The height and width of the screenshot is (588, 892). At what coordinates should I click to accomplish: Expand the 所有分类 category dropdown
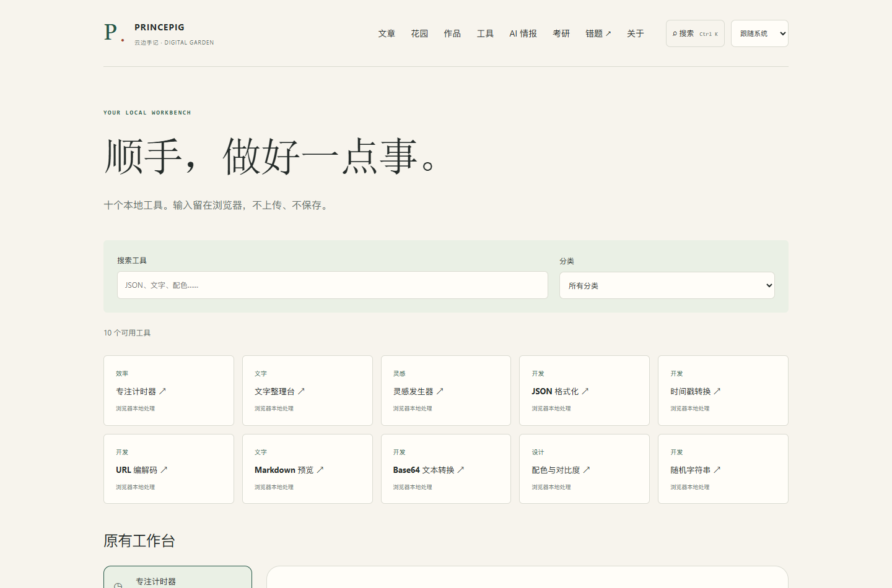667,285
